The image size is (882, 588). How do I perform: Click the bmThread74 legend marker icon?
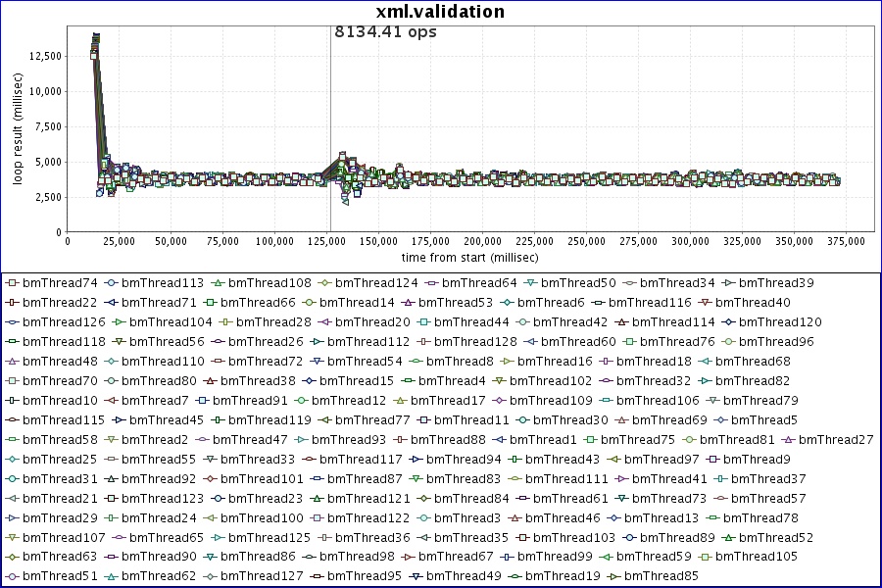click(x=12, y=283)
